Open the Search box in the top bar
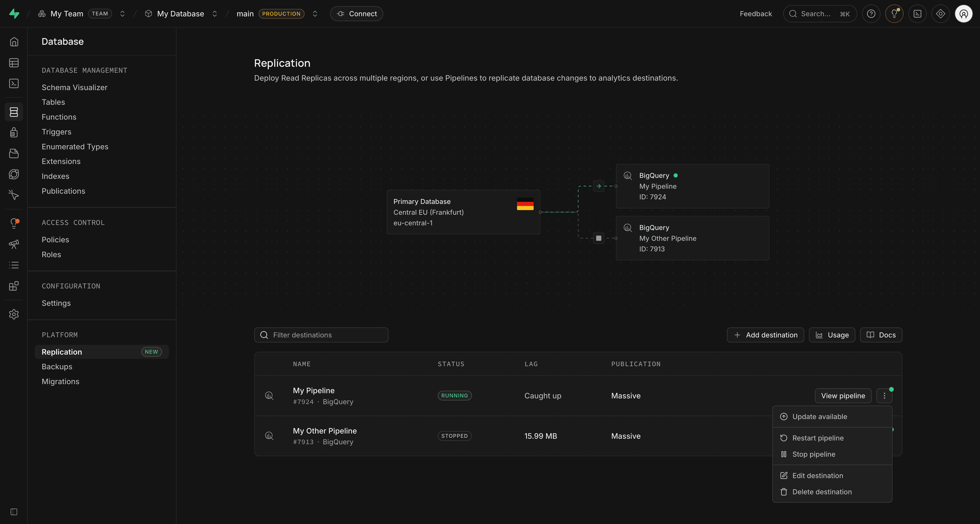 (x=820, y=14)
